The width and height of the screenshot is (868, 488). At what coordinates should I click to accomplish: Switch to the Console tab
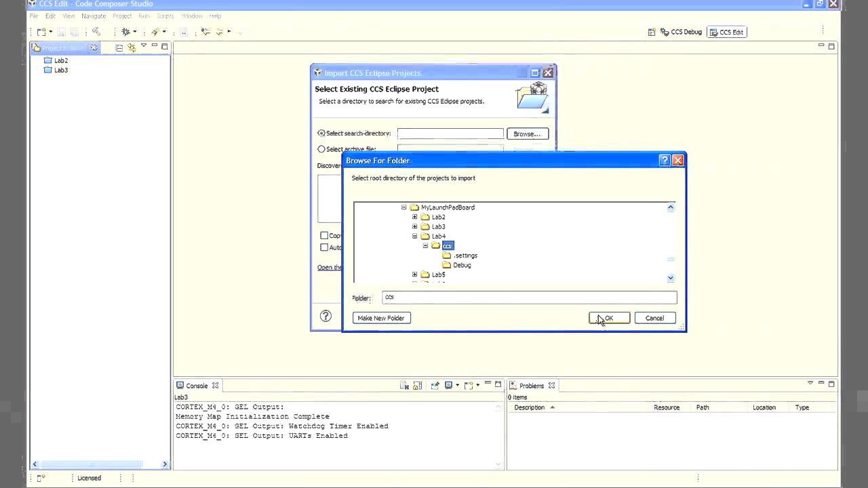coord(197,386)
